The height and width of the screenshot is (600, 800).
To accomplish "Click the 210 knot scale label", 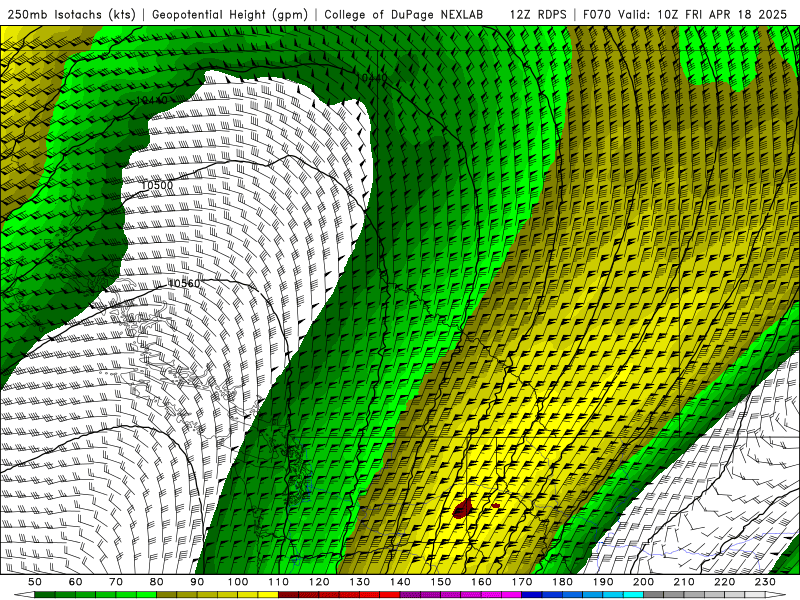I will pyautogui.click(x=684, y=582).
